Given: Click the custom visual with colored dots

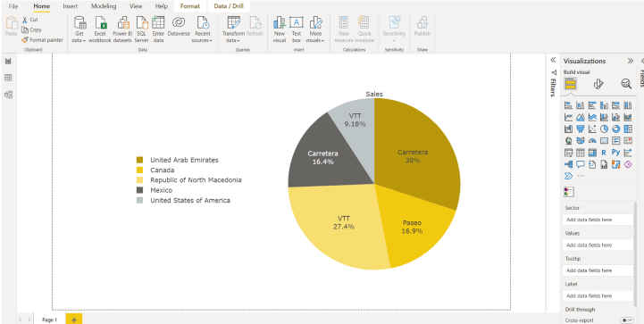Looking at the screenshot, I should [x=569, y=192].
